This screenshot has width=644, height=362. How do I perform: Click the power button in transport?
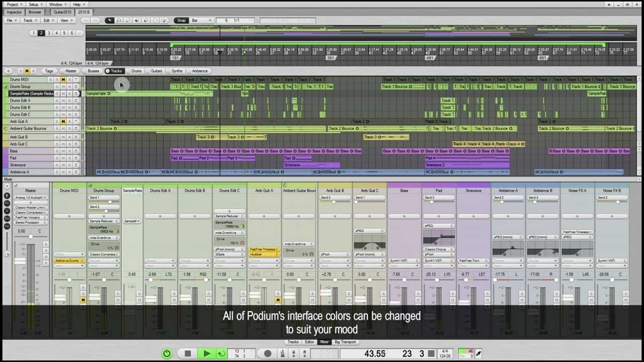click(167, 353)
